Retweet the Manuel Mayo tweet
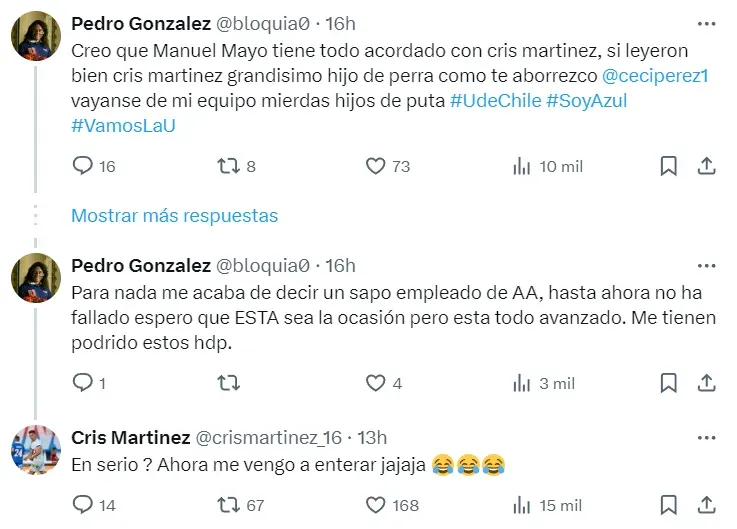Screen dimensions: 737x529 coord(228,166)
